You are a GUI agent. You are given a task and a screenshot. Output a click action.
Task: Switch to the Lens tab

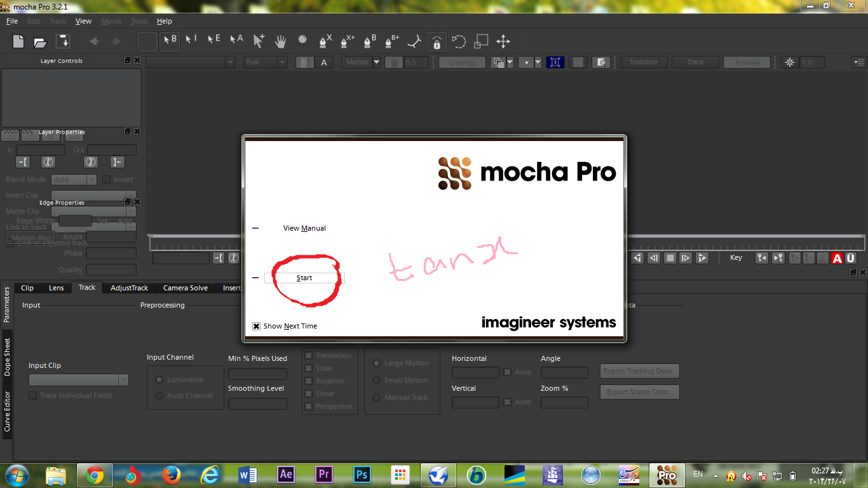click(x=57, y=288)
